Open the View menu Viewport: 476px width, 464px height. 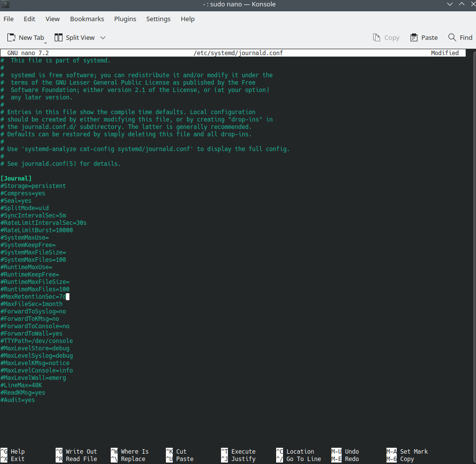tap(53, 19)
